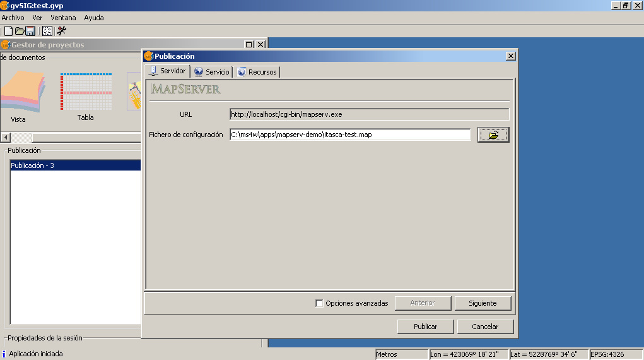Enable the Opciones avanzadas checkbox
This screenshot has width=644, height=360.
click(319, 303)
